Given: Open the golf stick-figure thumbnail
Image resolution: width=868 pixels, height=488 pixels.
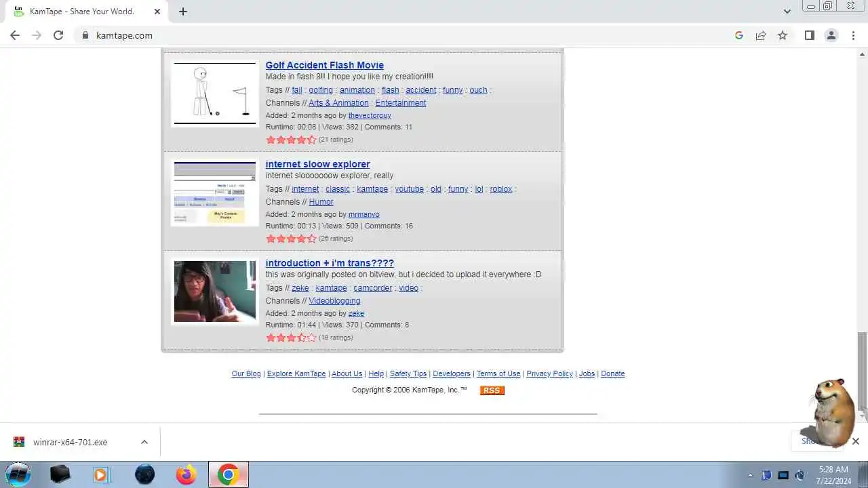Looking at the screenshot, I should pyautogui.click(x=215, y=94).
